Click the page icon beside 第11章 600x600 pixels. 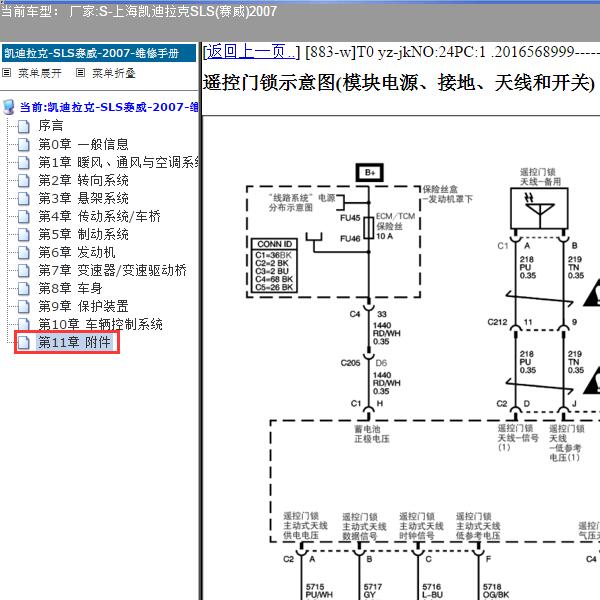click(x=24, y=342)
